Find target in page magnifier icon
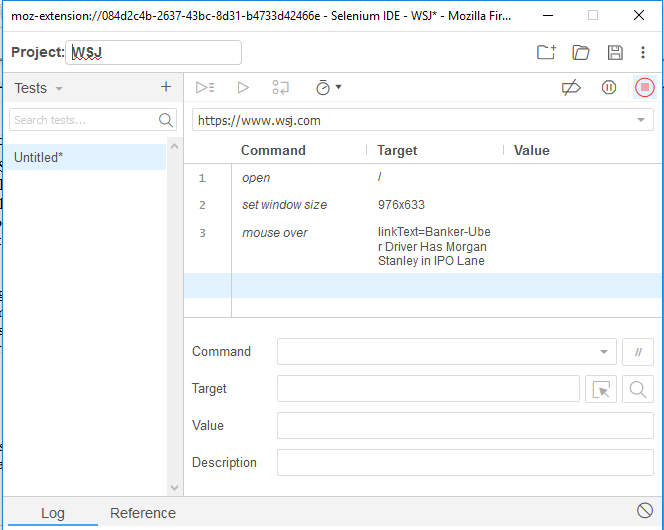This screenshot has width=664, height=530. tap(638, 389)
